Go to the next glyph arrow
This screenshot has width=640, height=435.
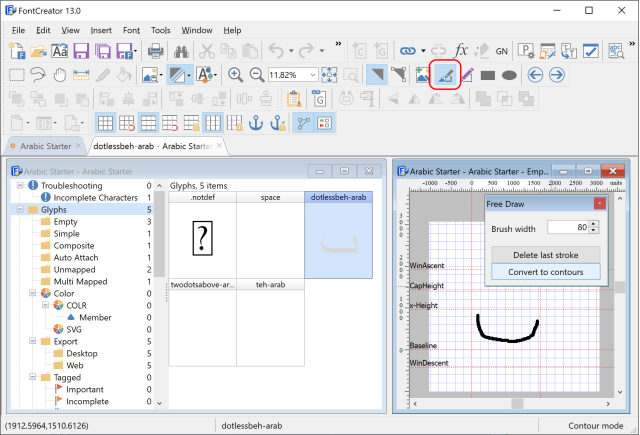557,74
